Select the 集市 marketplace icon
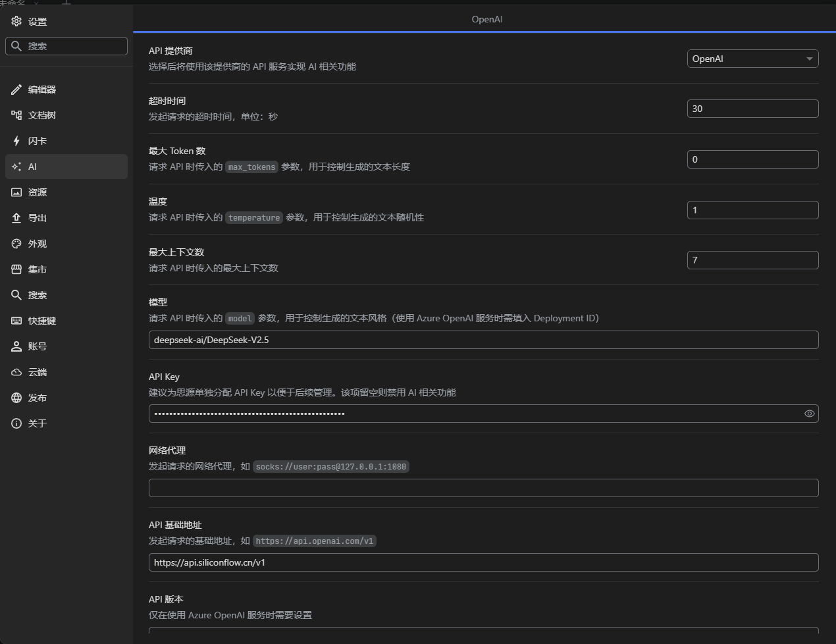836x644 pixels. [x=16, y=269]
